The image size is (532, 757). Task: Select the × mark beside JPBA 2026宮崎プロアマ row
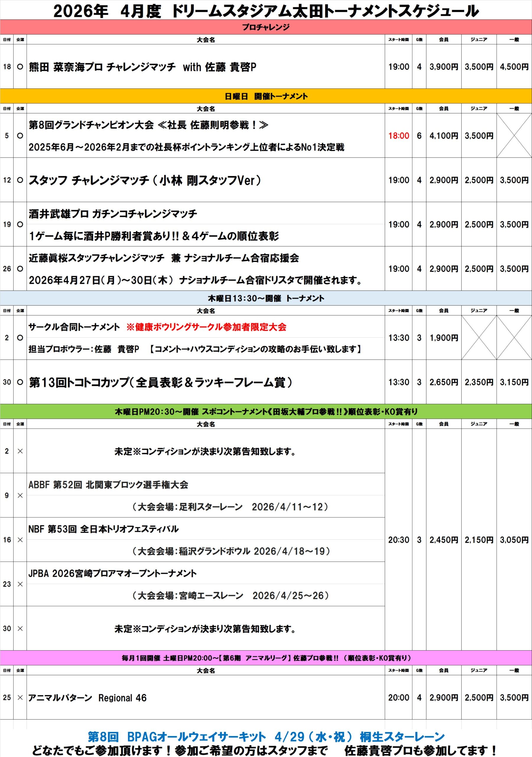tap(20, 584)
